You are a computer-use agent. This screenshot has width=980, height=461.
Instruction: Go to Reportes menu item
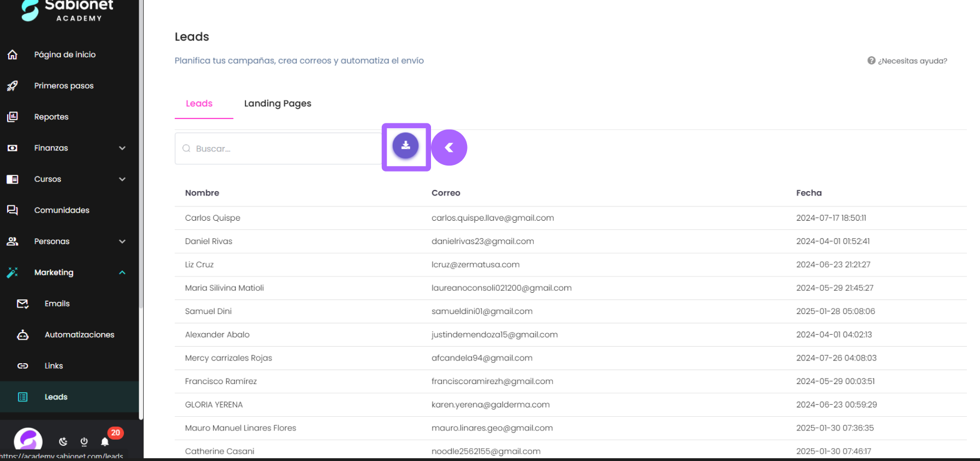[51, 117]
